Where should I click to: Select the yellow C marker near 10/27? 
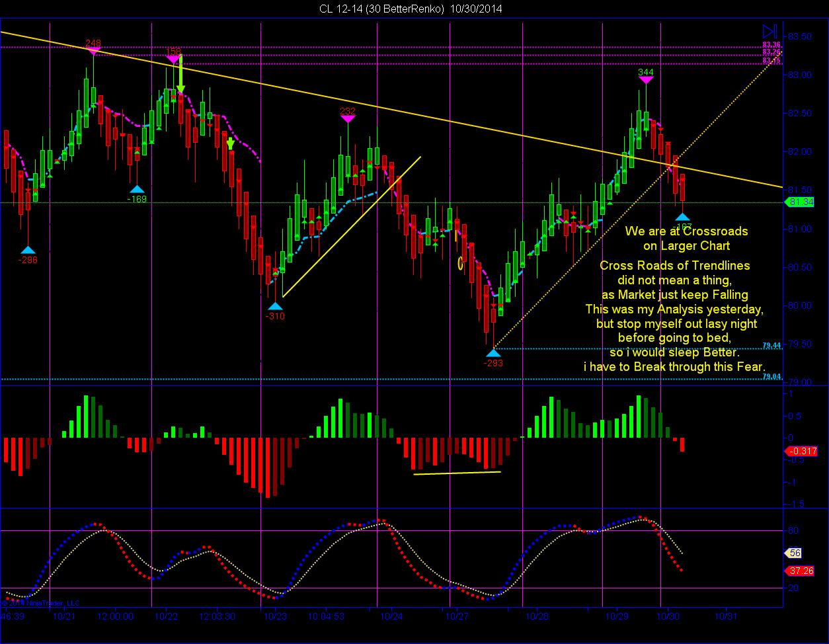[460, 262]
